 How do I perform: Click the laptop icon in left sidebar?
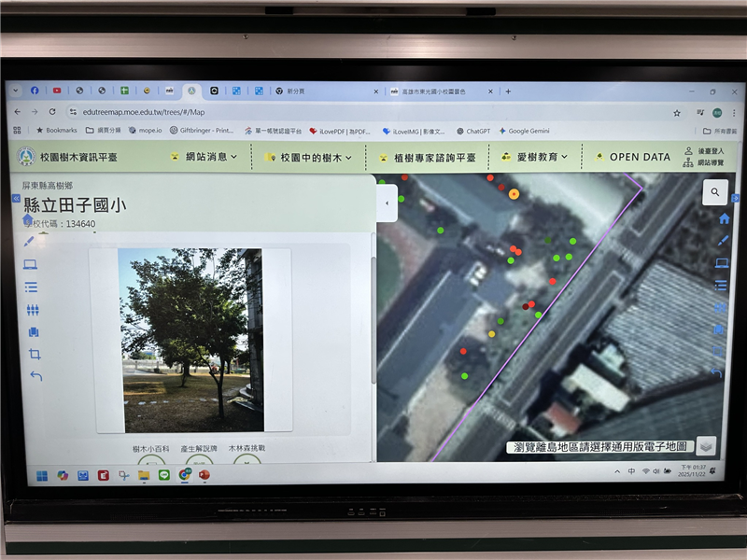click(30, 264)
